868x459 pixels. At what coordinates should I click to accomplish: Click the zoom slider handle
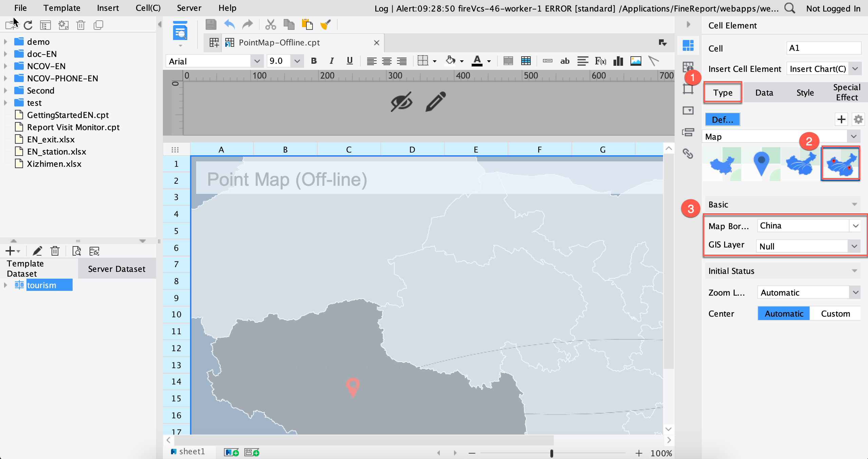coord(551,453)
